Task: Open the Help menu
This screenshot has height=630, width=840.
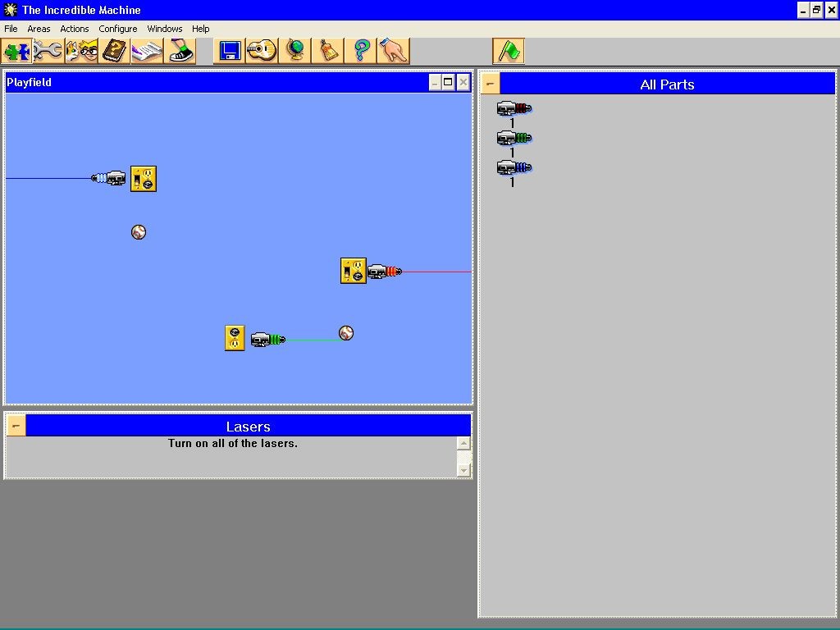Action: pyautogui.click(x=200, y=29)
